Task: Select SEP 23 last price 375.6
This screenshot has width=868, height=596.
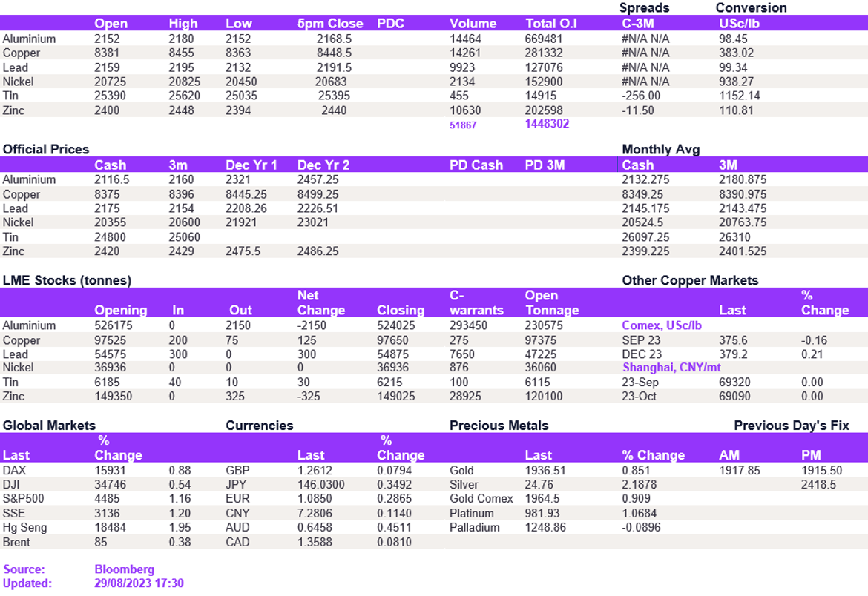Action: click(733, 340)
